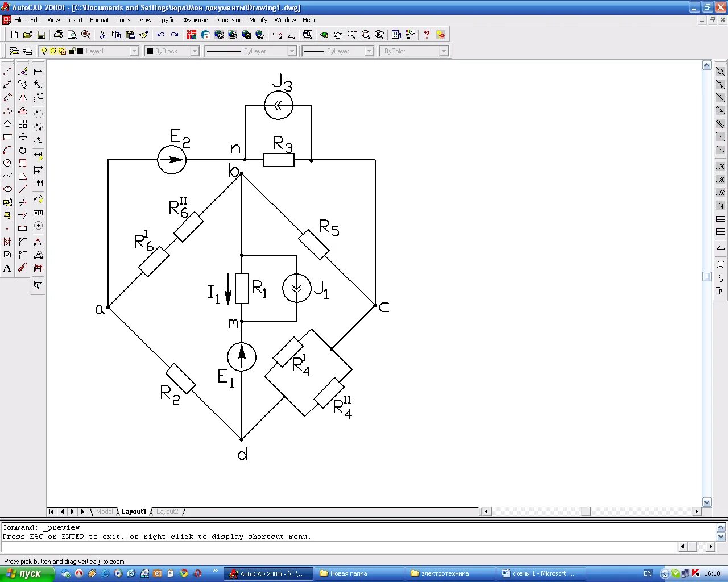Click the last-tab navigation arrow
The width and height of the screenshot is (728, 582).
click(x=83, y=512)
